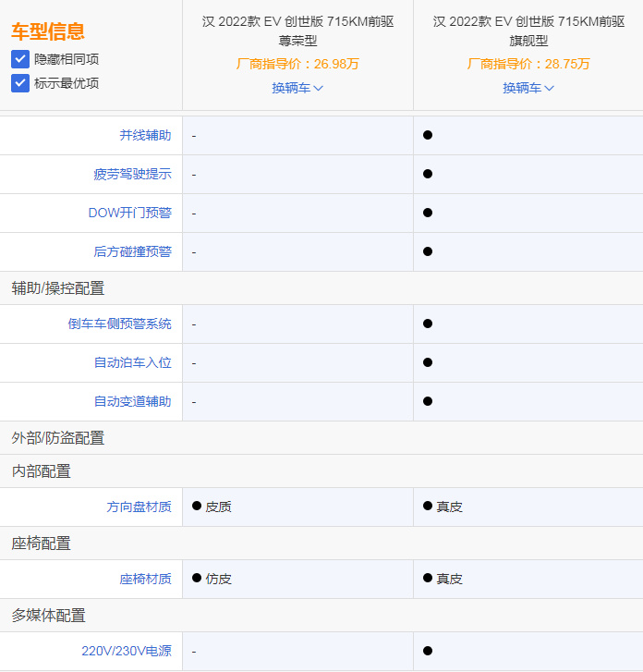Screen dimensions: 643x672
Task: Open the 自动泊车入位 feature link
Action: [132, 362]
